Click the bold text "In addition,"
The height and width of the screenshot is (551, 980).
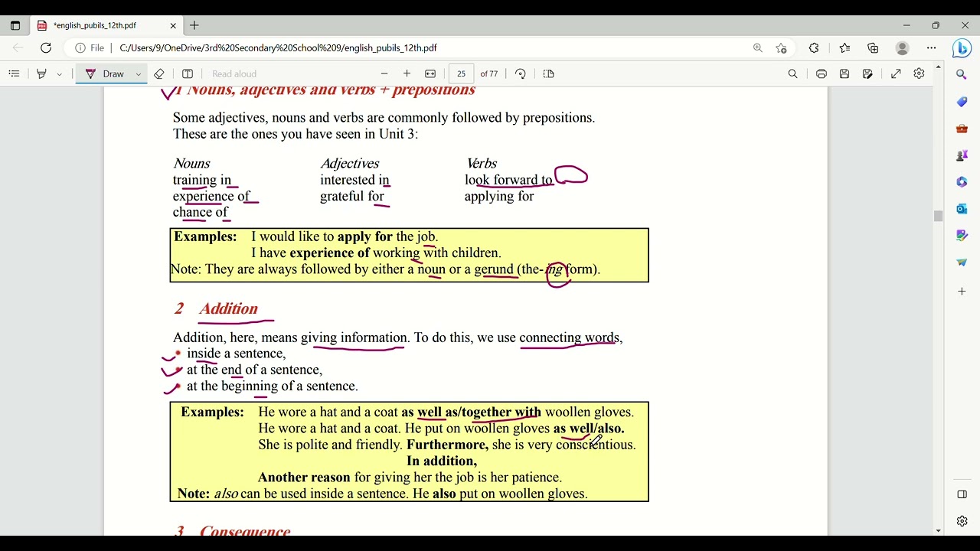[442, 461]
